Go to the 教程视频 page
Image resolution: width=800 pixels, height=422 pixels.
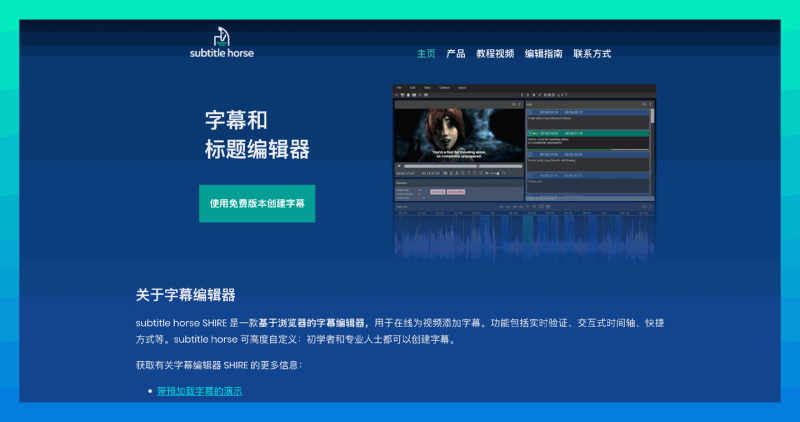click(x=495, y=54)
